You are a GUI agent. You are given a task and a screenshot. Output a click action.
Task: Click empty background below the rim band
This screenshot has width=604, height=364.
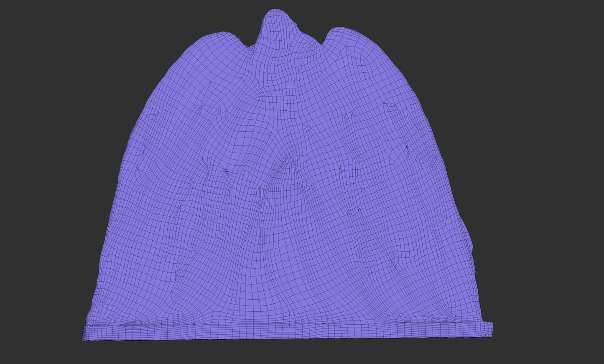[x=288, y=353]
